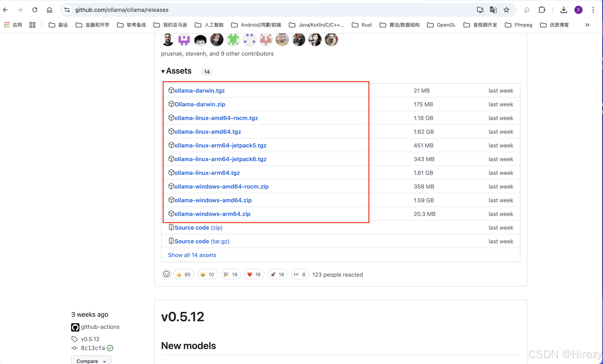Open the Ffmpeg bookmark folder
Viewport: 603px width, 364px height.
tap(518, 25)
